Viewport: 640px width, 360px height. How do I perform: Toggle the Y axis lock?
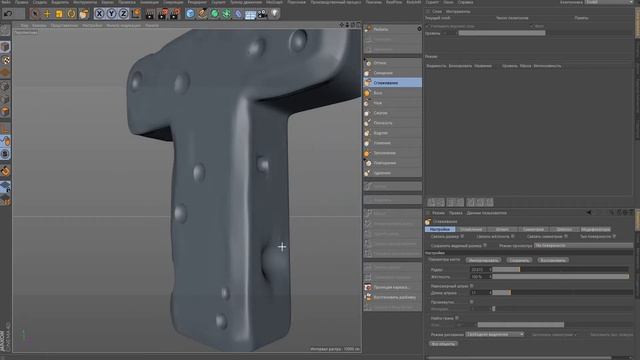coord(111,14)
